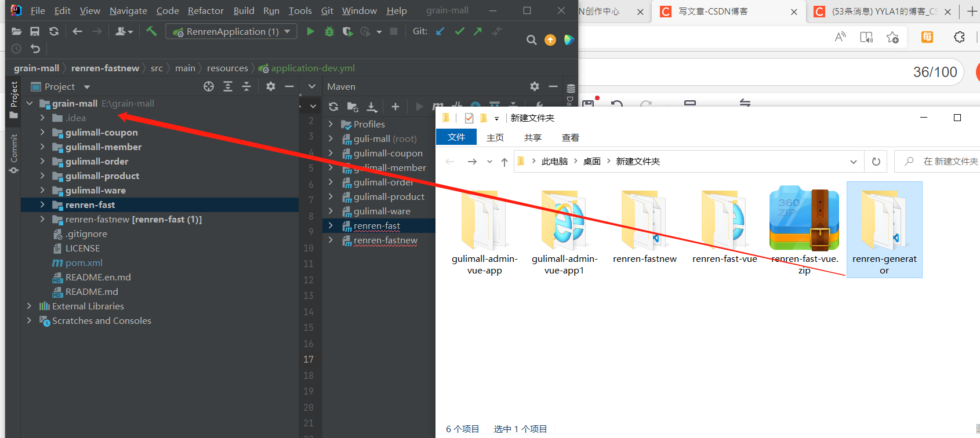Open the Tools menu

tap(300, 11)
